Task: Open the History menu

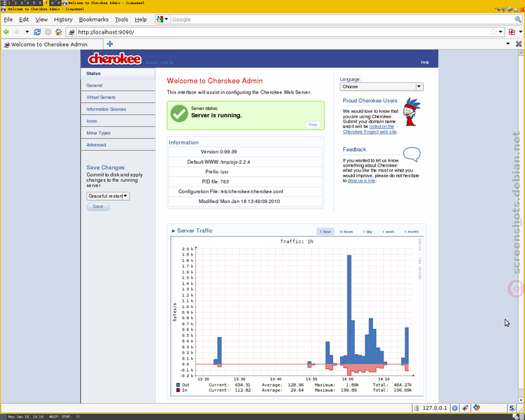Action: [x=63, y=20]
